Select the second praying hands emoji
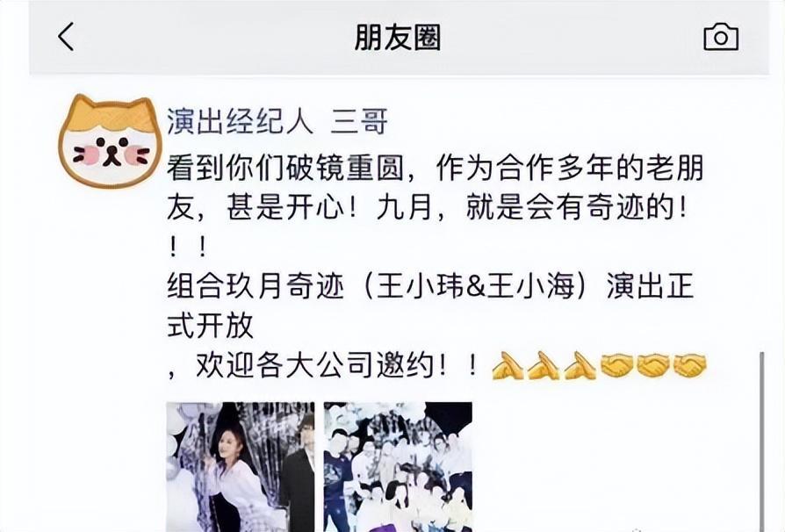Screen dimensions: 785x532 [x=544, y=365]
